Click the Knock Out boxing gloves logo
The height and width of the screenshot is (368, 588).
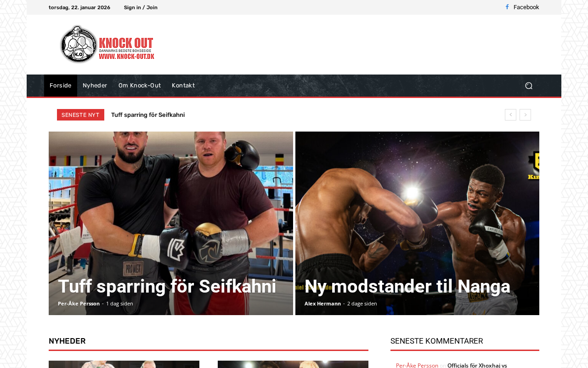point(107,44)
